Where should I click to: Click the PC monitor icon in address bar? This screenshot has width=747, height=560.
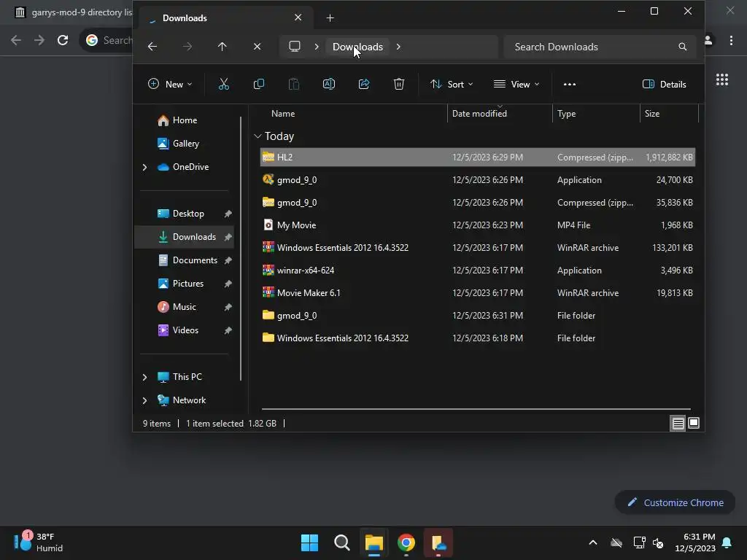[295, 46]
